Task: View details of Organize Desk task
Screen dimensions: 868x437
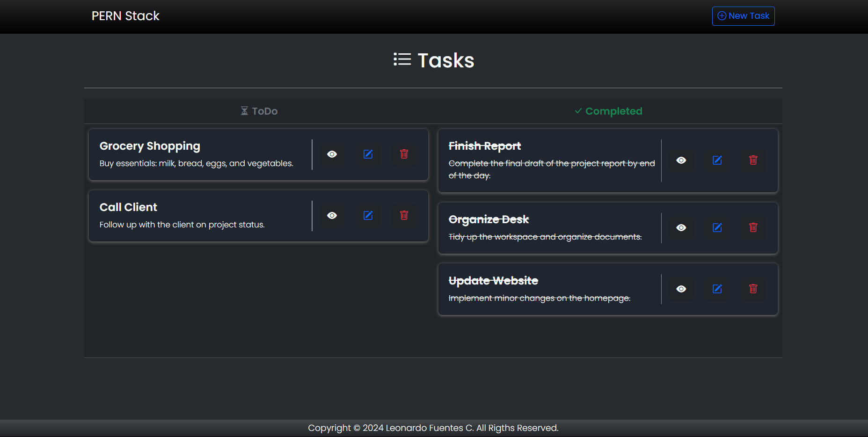Action: pyautogui.click(x=681, y=228)
